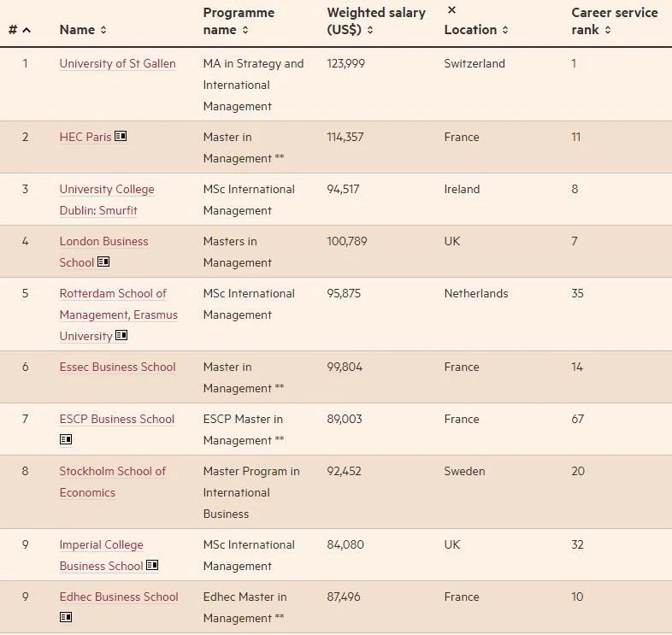Click the Name column header text

pos(77,30)
